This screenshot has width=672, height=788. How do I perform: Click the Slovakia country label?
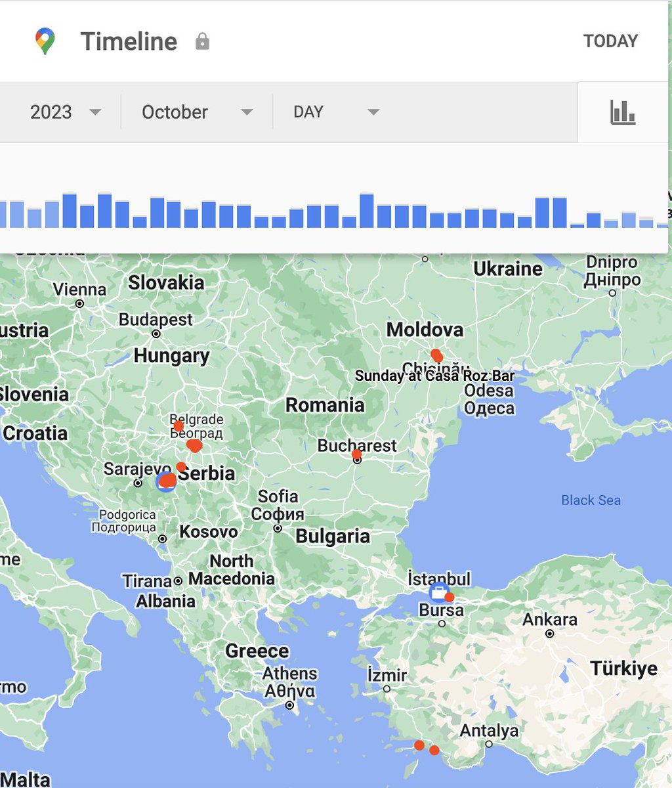[166, 283]
